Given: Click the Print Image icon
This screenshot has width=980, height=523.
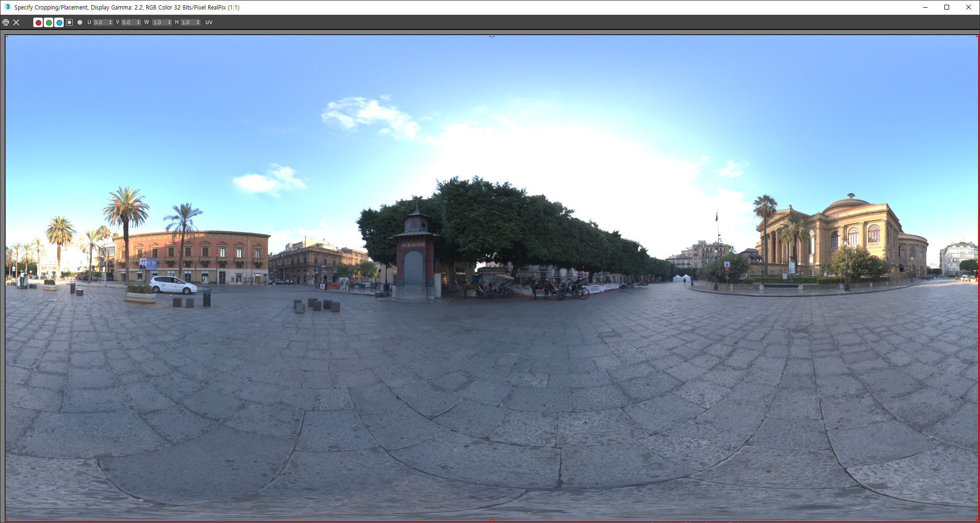Looking at the screenshot, I should (x=6, y=22).
